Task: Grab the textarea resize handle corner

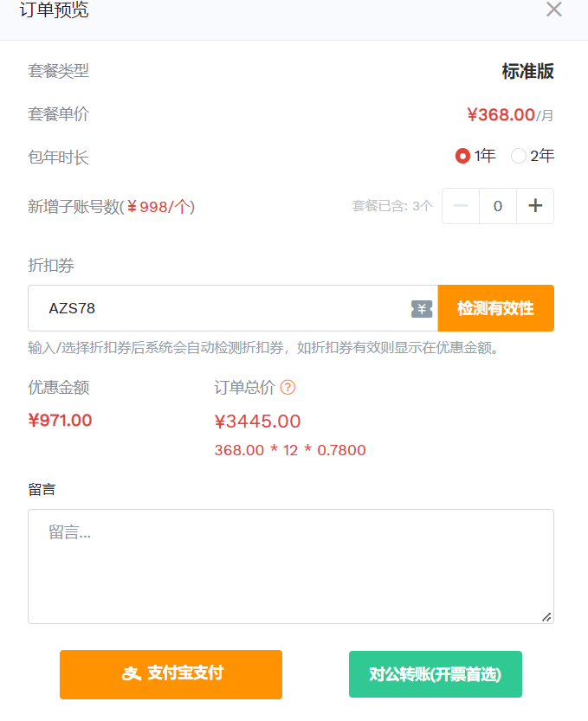Action: [546, 616]
